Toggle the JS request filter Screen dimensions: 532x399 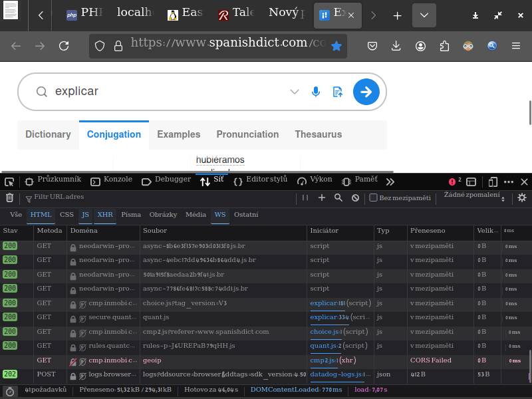click(85, 215)
